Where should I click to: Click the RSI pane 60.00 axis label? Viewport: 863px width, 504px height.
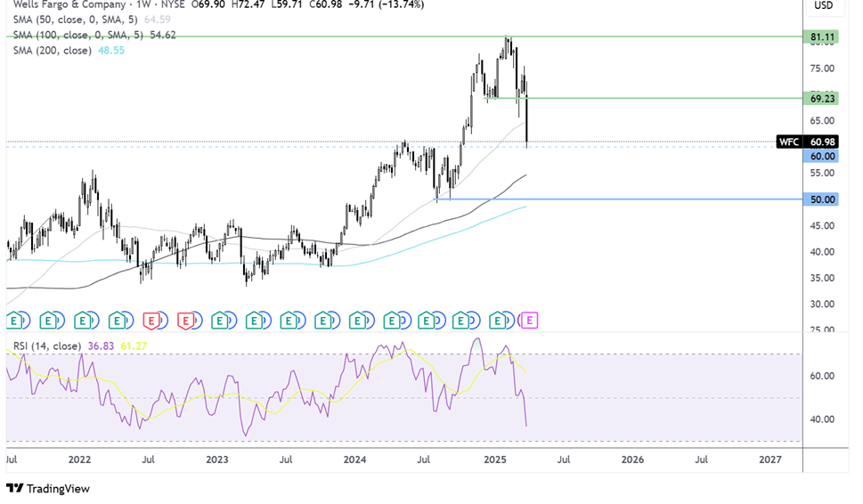click(x=822, y=377)
